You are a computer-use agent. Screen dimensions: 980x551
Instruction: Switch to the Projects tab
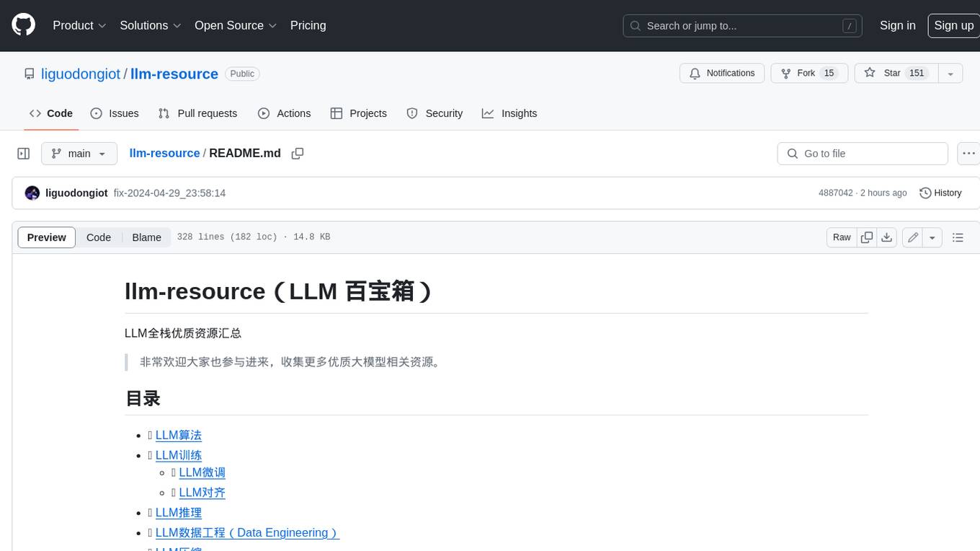click(x=359, y=113)
